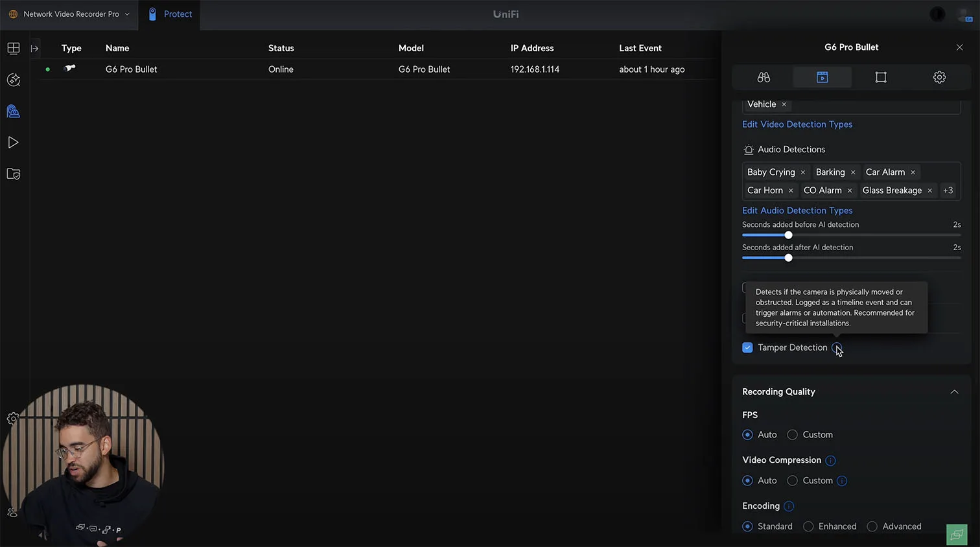
Task: Adjust seconds added before AI detection slider
Action: (788, 235)
